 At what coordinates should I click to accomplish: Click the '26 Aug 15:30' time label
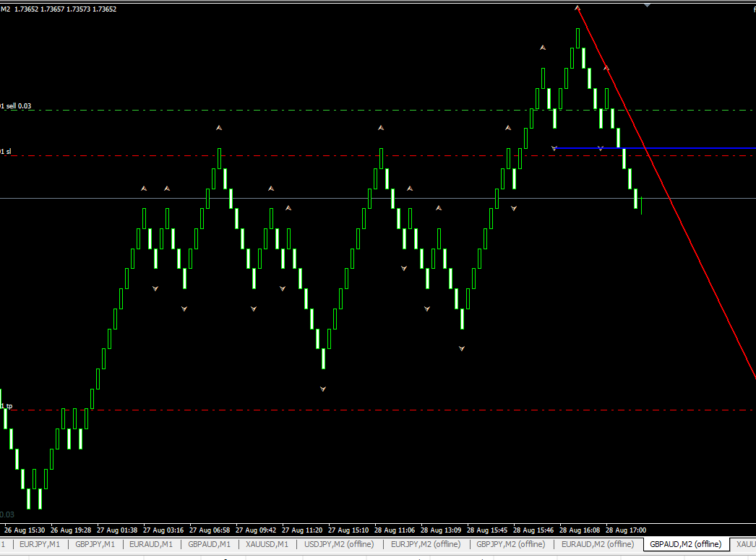(25, 530)
